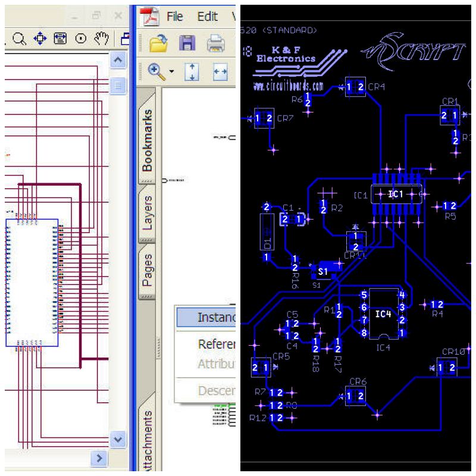Click the R5 resistor label
476x476 pixels.
pos(450,216)
